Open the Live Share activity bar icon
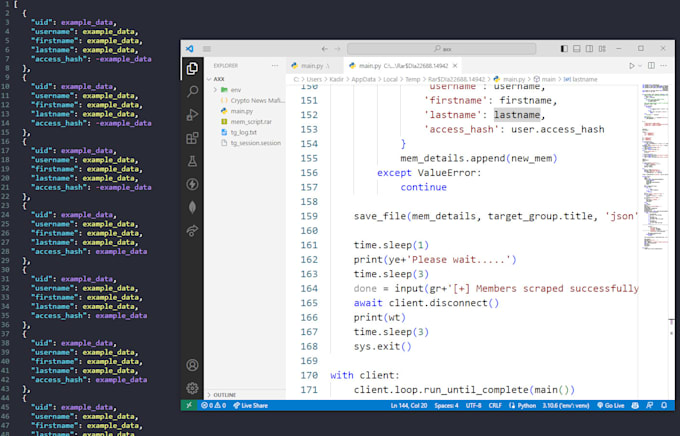This screenshot has width=680, height=436. pos(192,231)
